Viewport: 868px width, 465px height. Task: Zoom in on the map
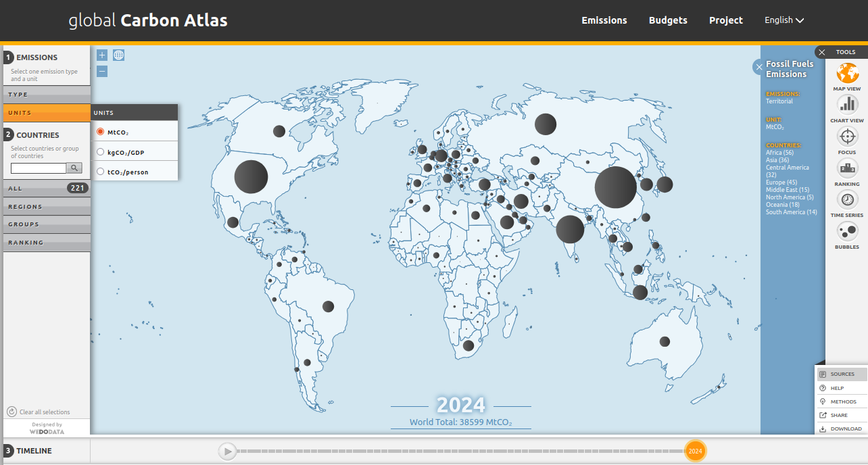click(x=101, y=55)
